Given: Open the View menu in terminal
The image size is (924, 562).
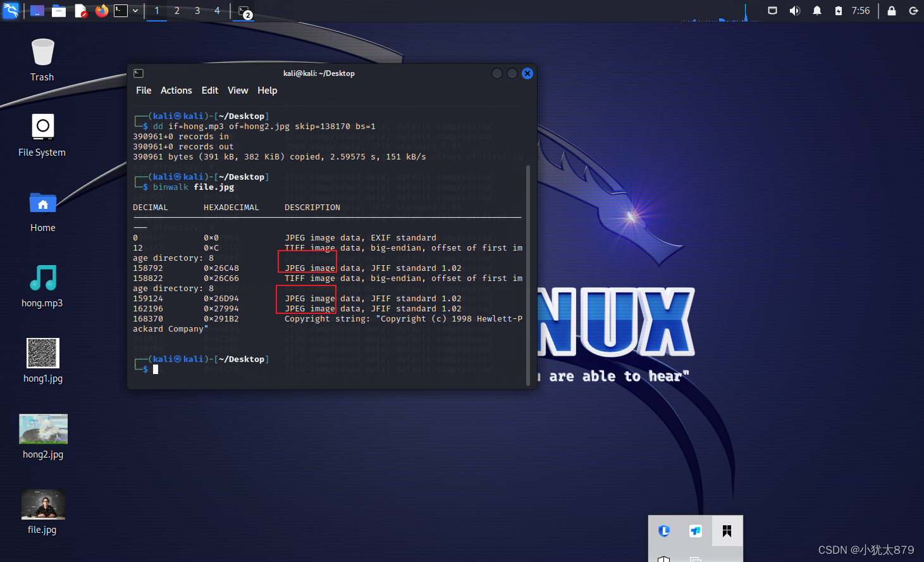Looking at the screenshot, I should [238, 91].
